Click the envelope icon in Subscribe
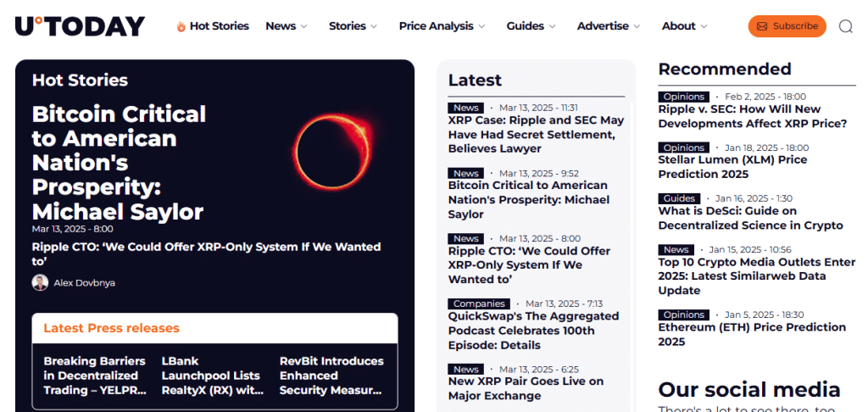 click(762, 26)
